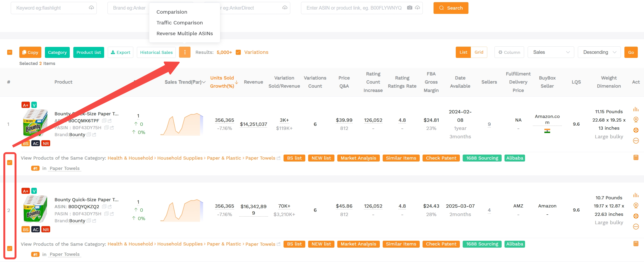Sort by the Units Sold Growth(%) column
Viewport: 644px width, 262px height.
pyautogui.click(x=224, y=82)
